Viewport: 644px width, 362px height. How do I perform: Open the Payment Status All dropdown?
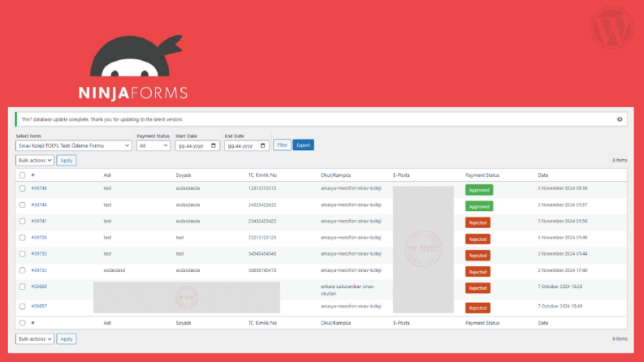point(153,146)
